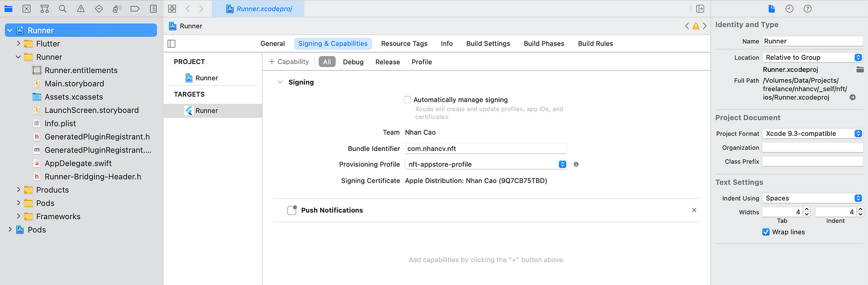Uncheck the Wrap lines checkbox
The width and height of the screenshot is (868, 285).
coord(766,232)
